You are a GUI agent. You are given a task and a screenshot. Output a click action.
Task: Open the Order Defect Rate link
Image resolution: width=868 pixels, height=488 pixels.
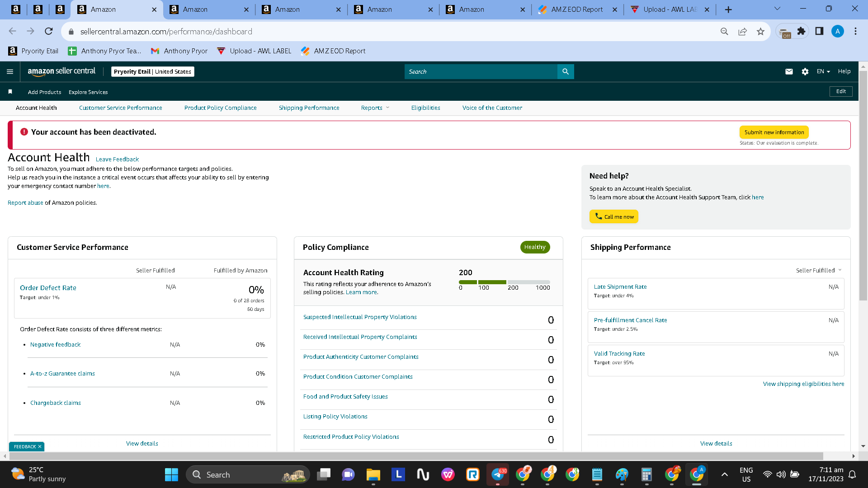(48, 288)
